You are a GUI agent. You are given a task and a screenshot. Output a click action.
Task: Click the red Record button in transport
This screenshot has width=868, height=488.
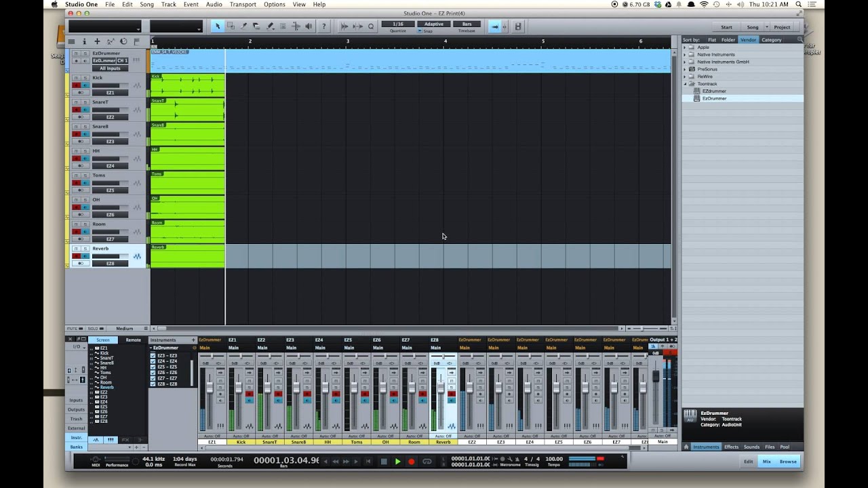coord(411,462)
